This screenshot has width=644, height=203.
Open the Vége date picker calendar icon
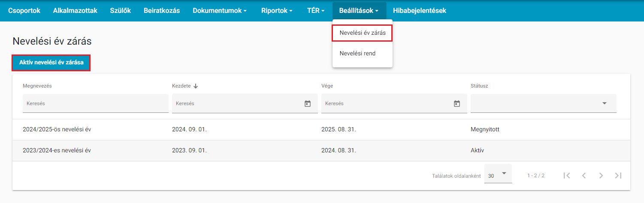point(457,103)
